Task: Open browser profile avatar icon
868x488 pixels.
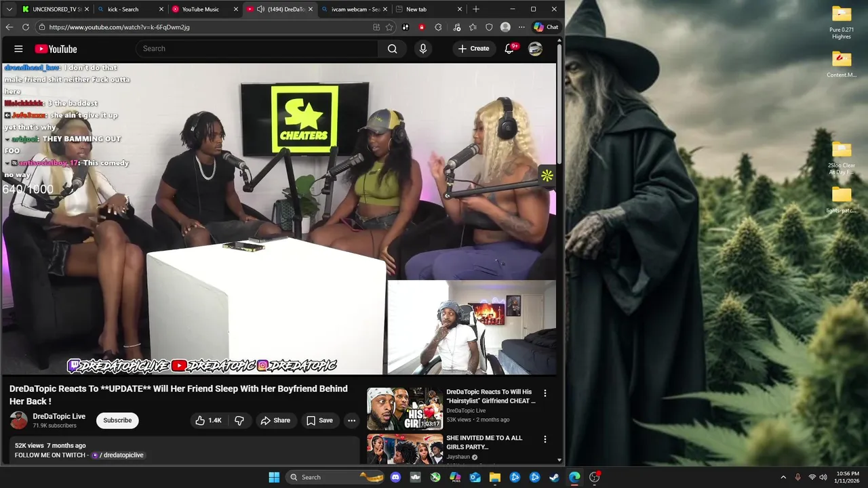Action: pyautogui.click(x=505, y=27)
